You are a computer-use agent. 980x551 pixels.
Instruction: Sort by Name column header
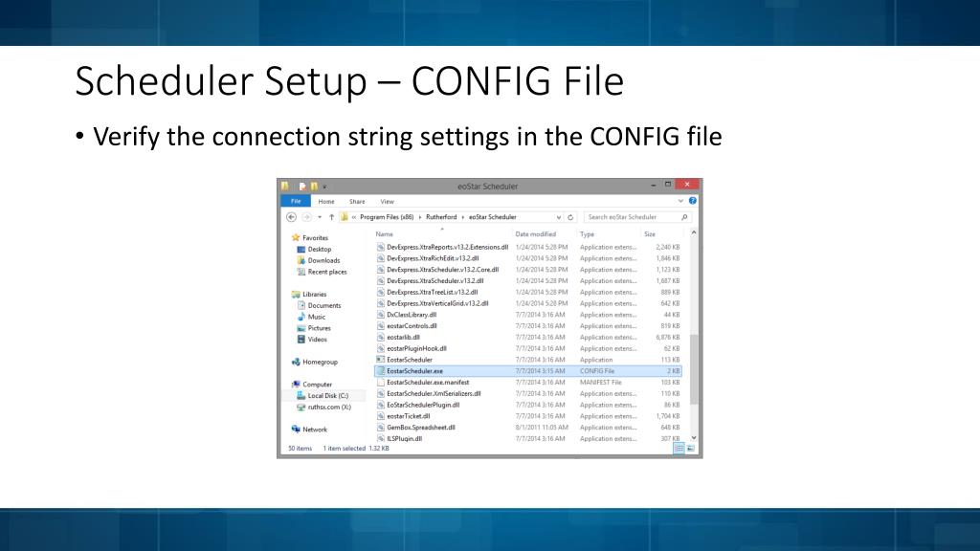[x=385, y=234]
